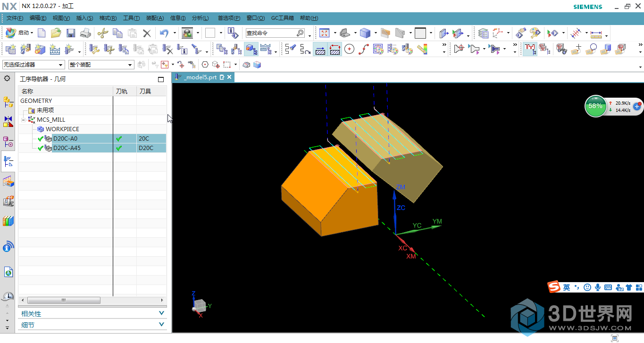Screen dimensions: 644x343
Task: Open the Constraint Navigator sidebar icon
Action: [8, 122]
